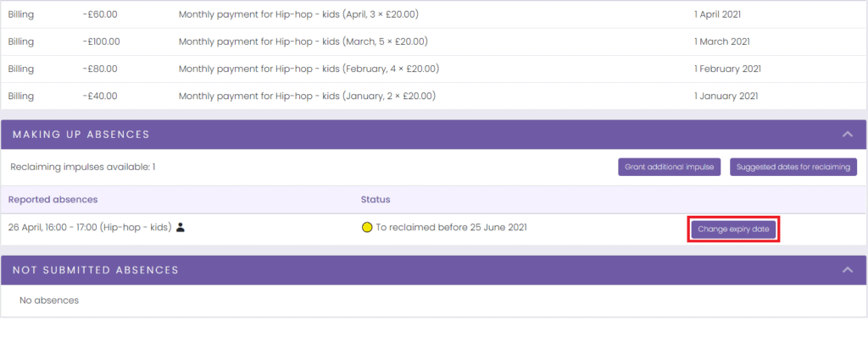Click the Change expiry date button
Screen dimensions: 868x353
pos(733,229)
